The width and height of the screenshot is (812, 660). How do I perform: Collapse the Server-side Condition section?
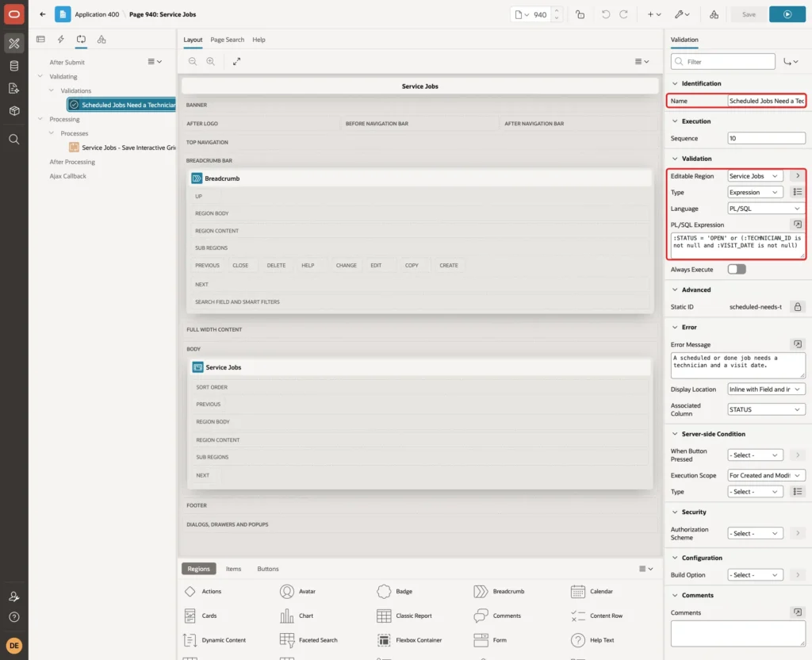pos(675,434)
